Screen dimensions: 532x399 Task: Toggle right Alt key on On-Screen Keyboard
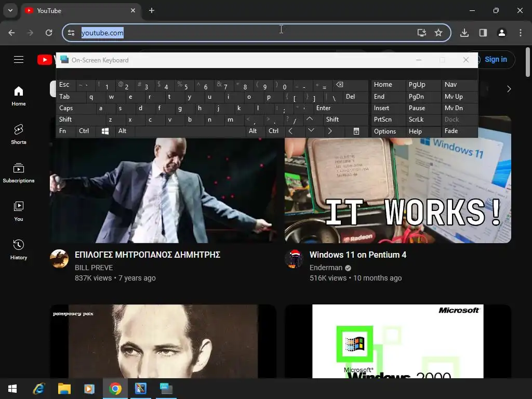(x=255, y=131)
